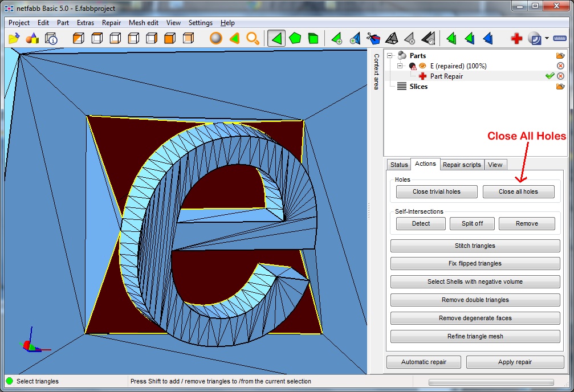Cancel Part Repair with its red X
The width and height of the screenshot is (574, 392).
[x=560, y=76]
